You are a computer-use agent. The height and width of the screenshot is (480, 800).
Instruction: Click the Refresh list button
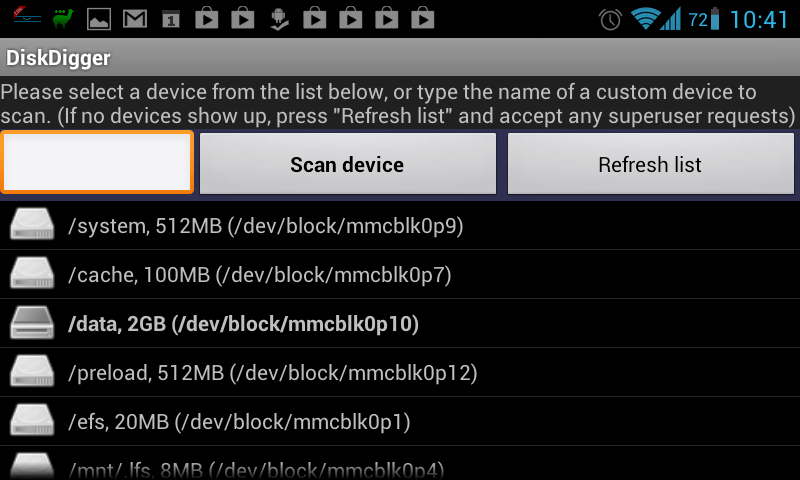pyautogui.click(x=651, y=164)
